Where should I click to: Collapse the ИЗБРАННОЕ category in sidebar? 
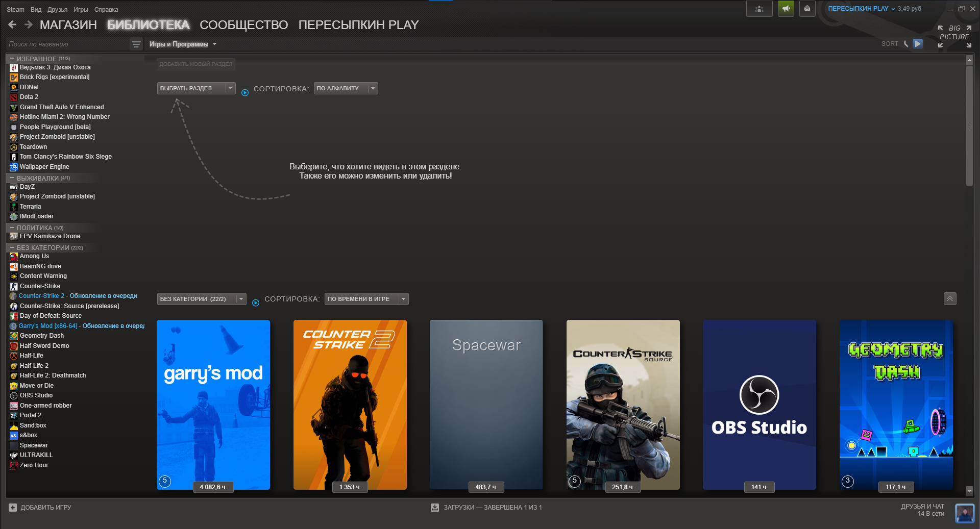tap(12, 59)
